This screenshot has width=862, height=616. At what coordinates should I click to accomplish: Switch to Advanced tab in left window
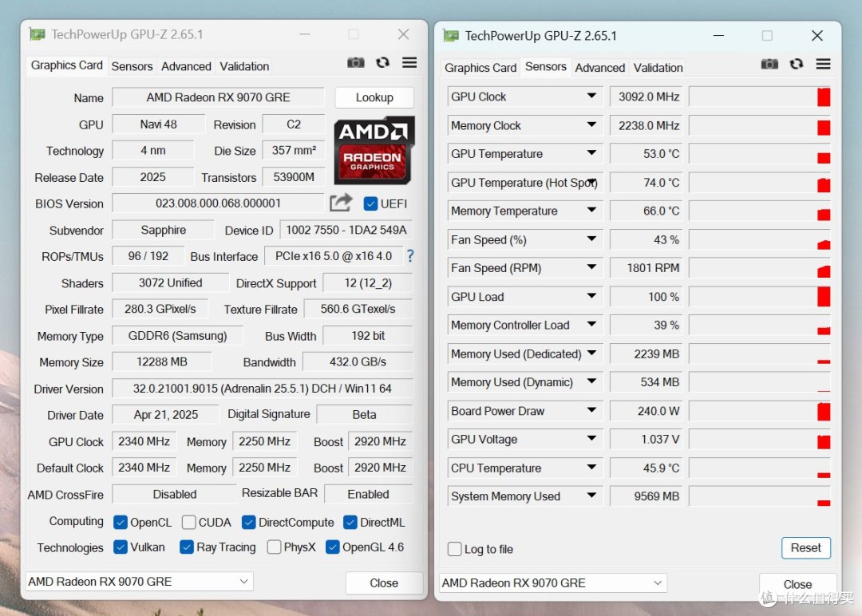(x=186, y=66)
